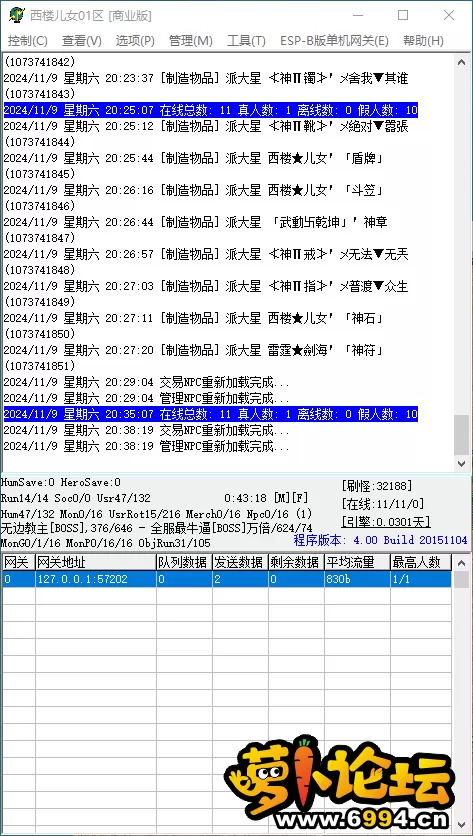Select the 20:26:57 制造物品 log line
The width and height of the screenshot is (473, 836).
click(206, 254)
